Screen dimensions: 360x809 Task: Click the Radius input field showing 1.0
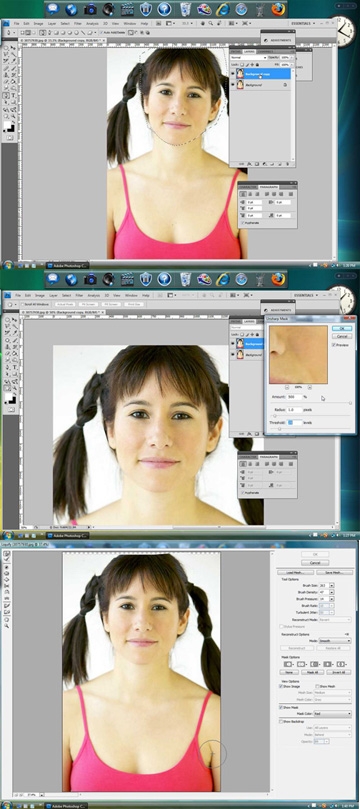tap(294, 410)
